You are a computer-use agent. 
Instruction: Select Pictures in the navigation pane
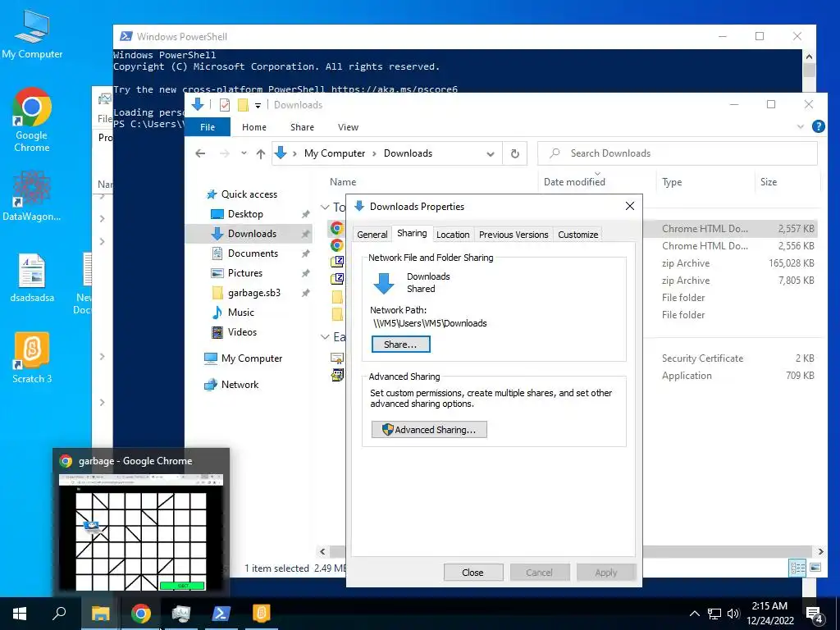click(x=244, y=273)
